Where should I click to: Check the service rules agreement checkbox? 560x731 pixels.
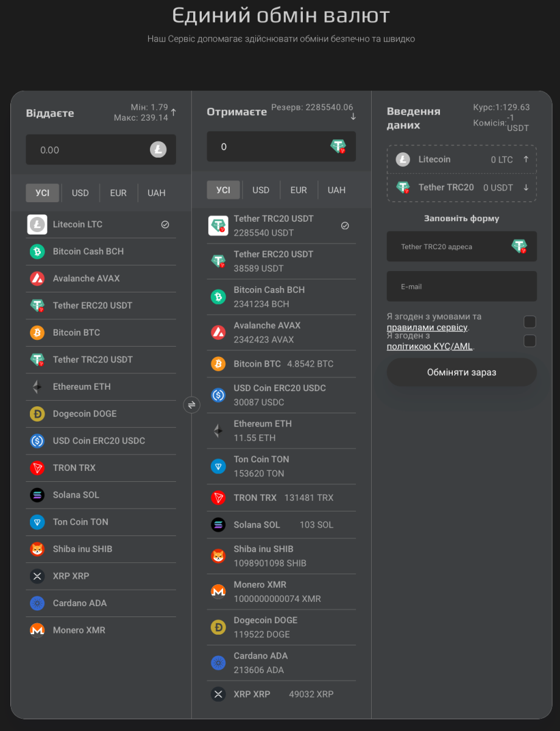[x=530, y=322]
